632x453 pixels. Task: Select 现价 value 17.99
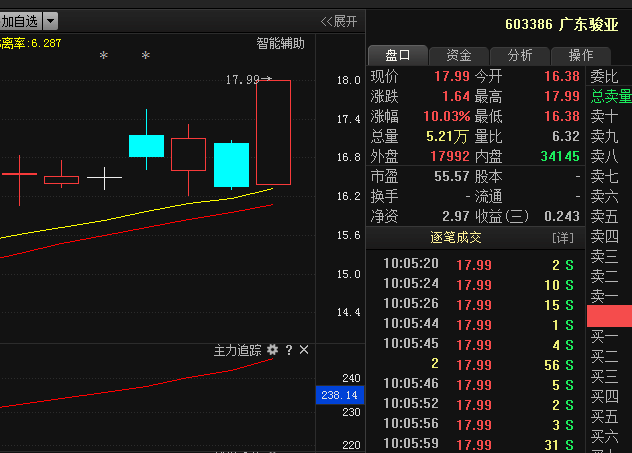[452, 76]
